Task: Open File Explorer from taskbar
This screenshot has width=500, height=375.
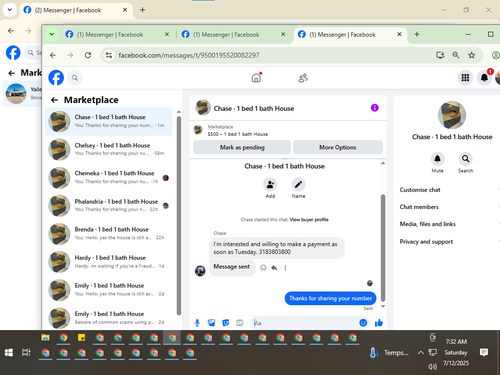Action: click(45, 338)
